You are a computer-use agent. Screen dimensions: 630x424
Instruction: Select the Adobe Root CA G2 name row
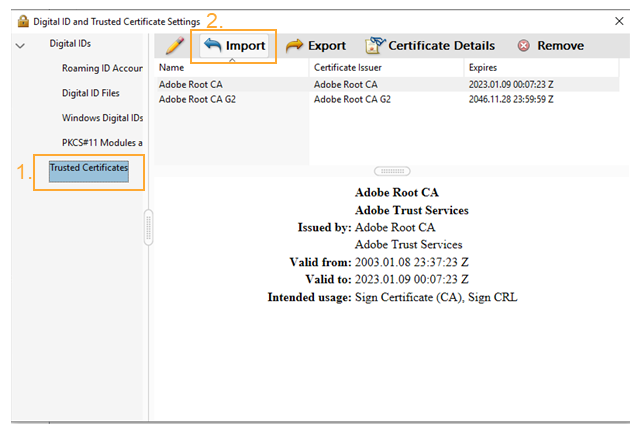[197, 99]
